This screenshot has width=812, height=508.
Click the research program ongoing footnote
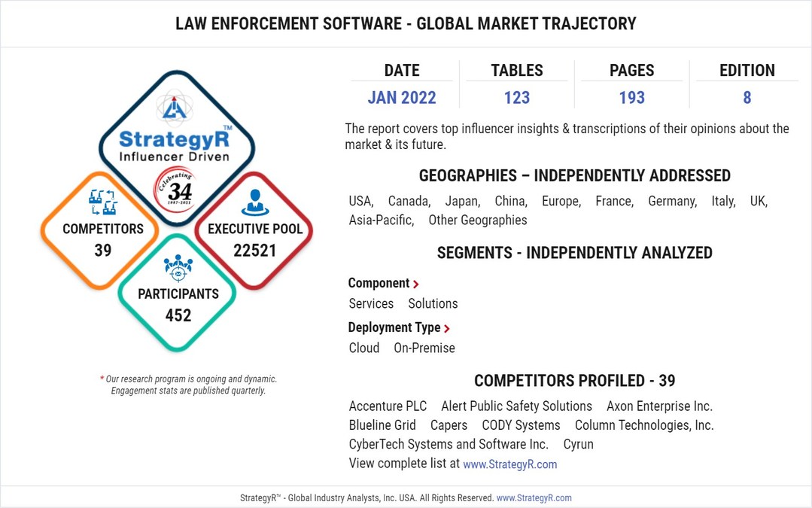pyautogui.click(x=188, y=385)
